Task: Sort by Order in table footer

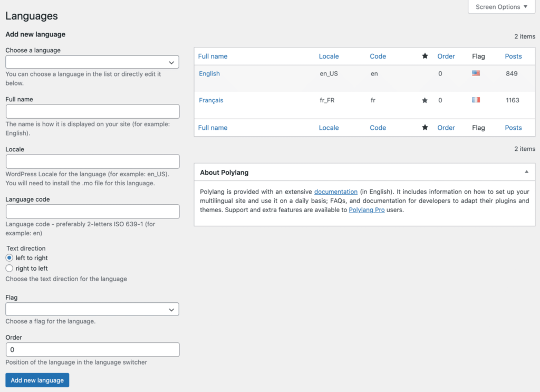Action: 446,128
